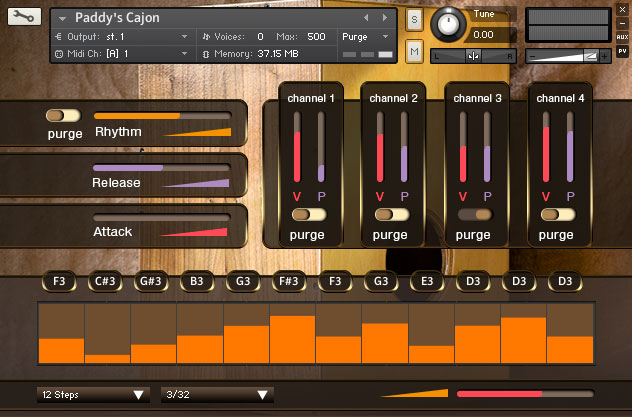This screenshot has width=632, height=417.
Task: Open instrument edit mode with wrench icon
Action: coord(24,17)
